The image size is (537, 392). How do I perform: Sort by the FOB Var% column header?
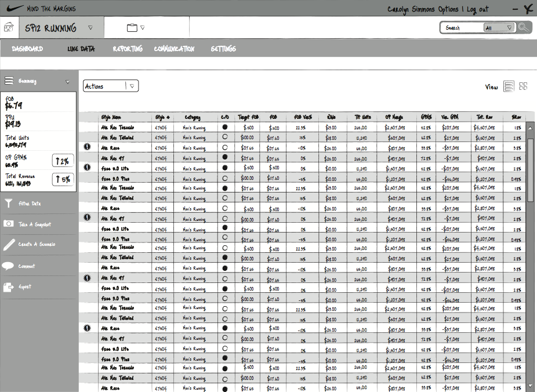pyautogui.click(x=303, y=117)
